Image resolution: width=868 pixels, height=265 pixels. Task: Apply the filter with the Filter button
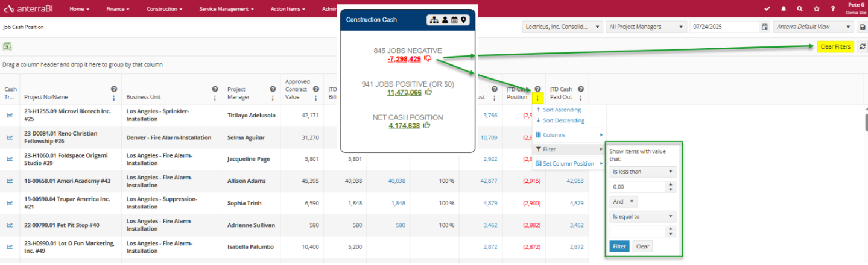click(x=619, y=246)
